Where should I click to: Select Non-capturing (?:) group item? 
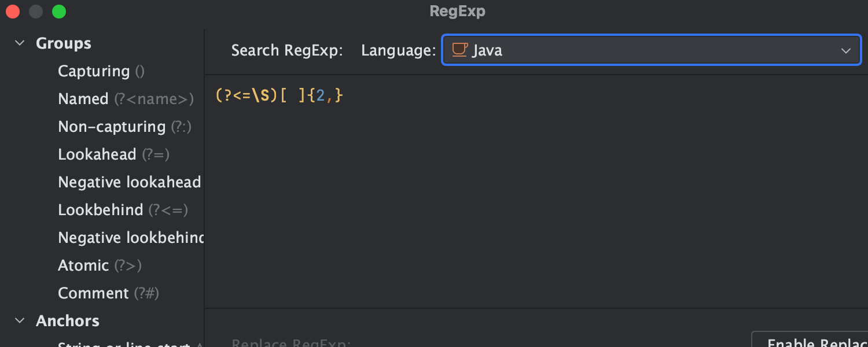click(124, 127)
